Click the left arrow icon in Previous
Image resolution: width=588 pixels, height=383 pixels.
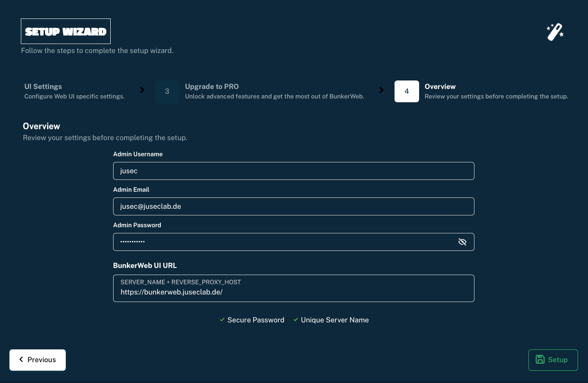click(21, 359)
